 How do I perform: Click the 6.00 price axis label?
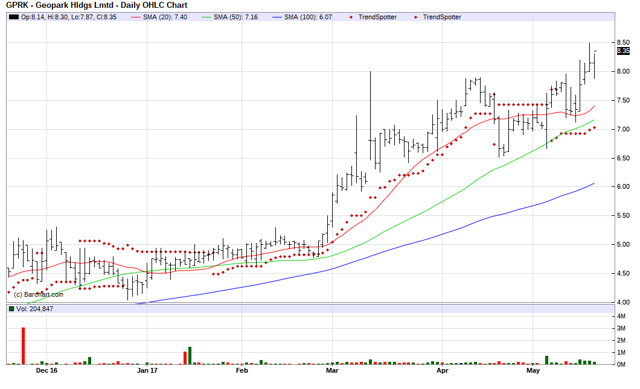[623, 187]
